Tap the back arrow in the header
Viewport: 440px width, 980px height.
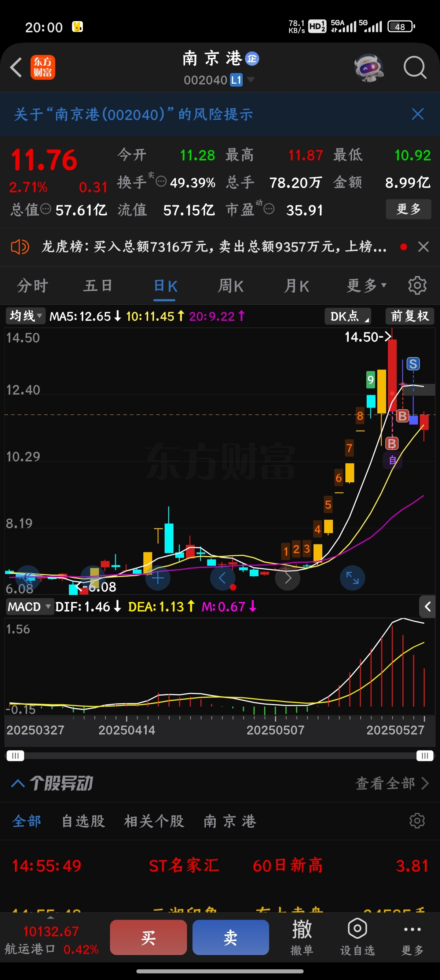(x=16, y=68)
